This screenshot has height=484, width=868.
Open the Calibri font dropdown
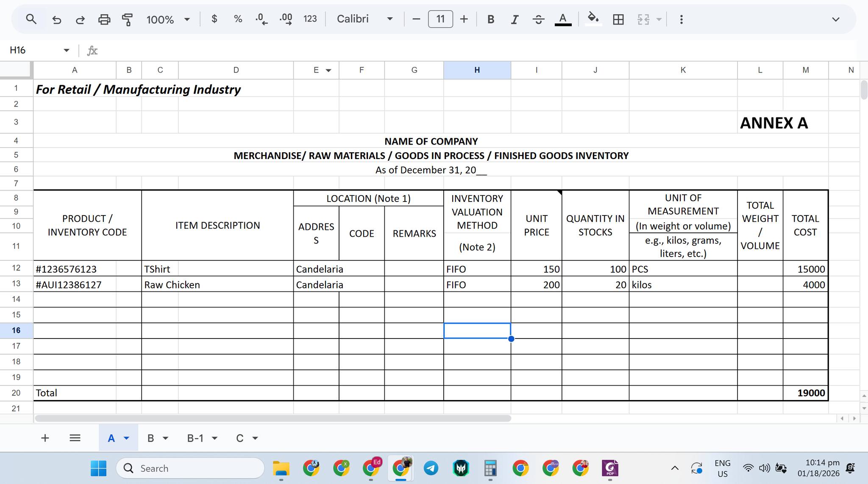point(364,19)
